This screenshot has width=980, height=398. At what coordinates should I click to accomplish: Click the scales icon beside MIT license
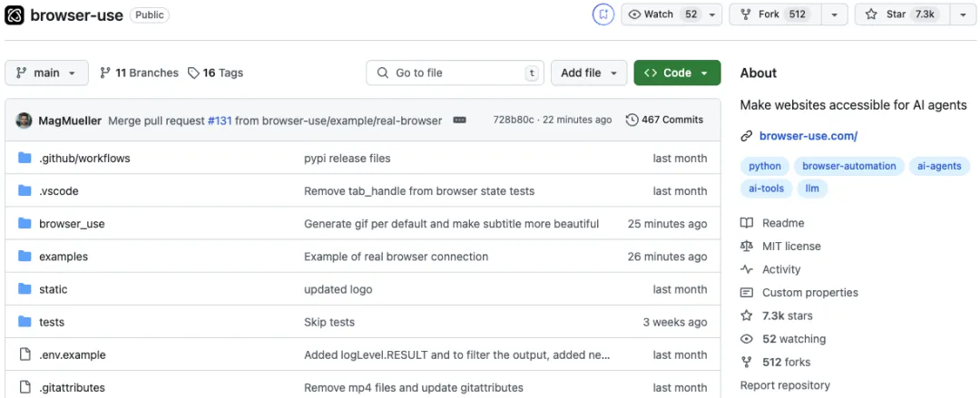[746, 247]
